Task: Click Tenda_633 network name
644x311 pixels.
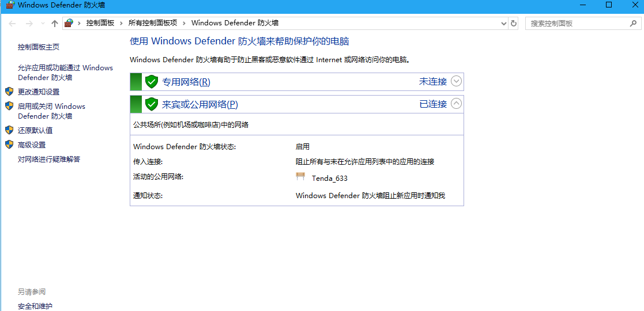Action: click(x=330, y=178)
